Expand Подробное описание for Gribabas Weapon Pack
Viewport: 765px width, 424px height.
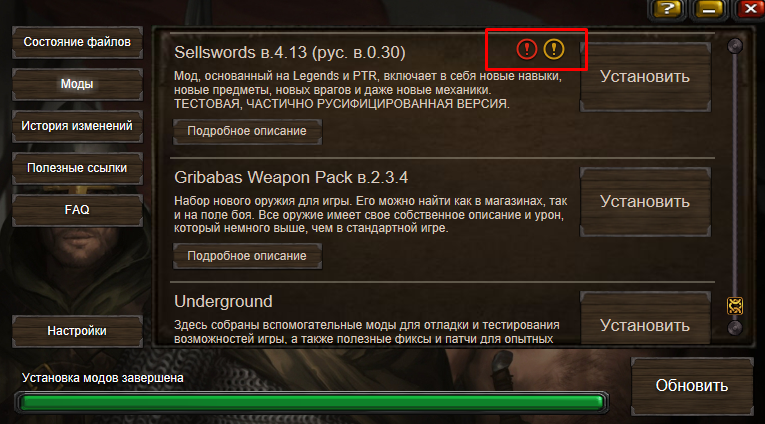tap(247, 256)
